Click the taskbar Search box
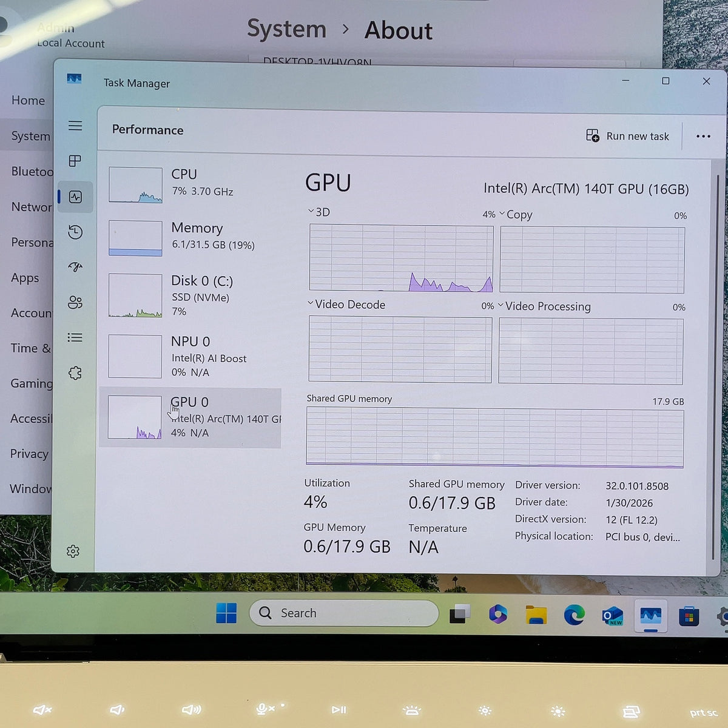The height and width of the screenshot is (728, 728). 344,613
